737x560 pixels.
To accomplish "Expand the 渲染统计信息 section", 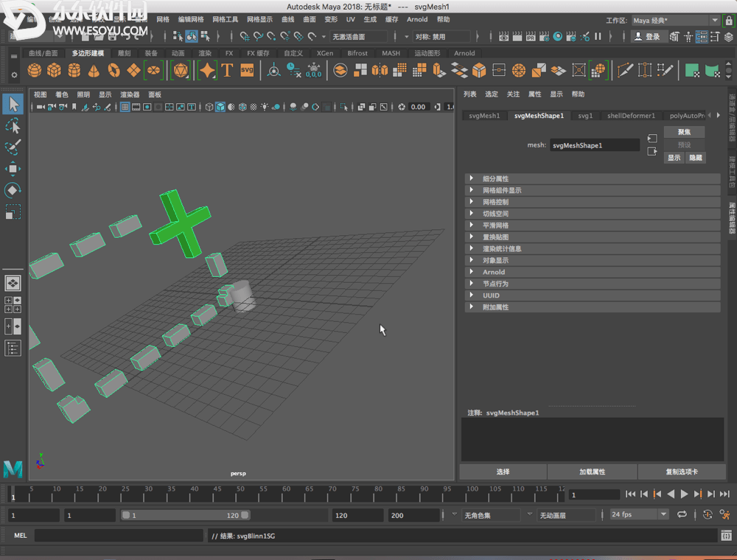I will click(x=593, y=248).
